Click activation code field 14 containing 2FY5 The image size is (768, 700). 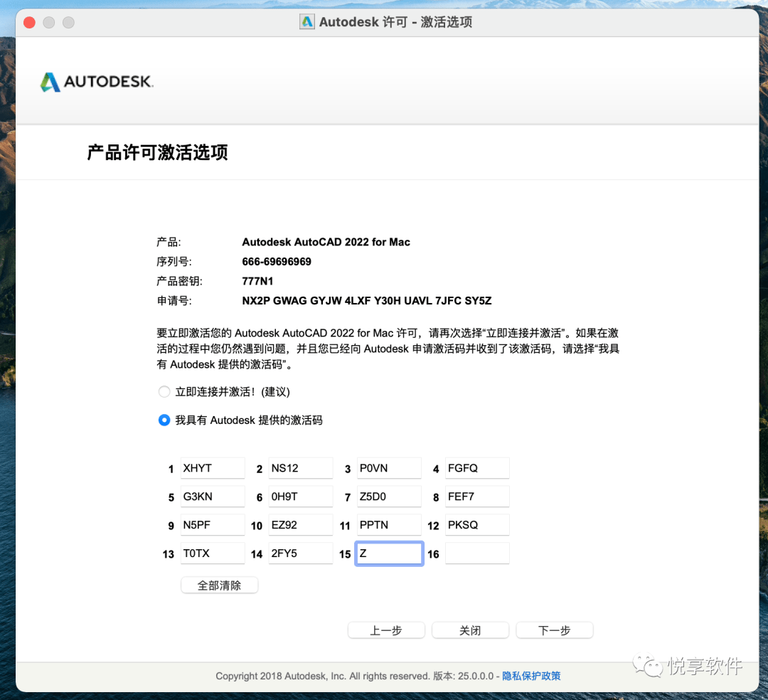tap(301, 553)
